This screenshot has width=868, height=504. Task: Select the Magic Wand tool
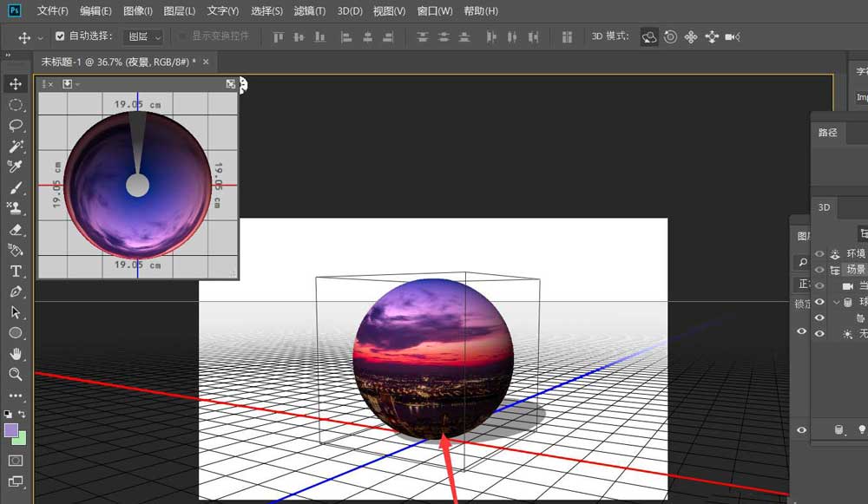point(16,146)
